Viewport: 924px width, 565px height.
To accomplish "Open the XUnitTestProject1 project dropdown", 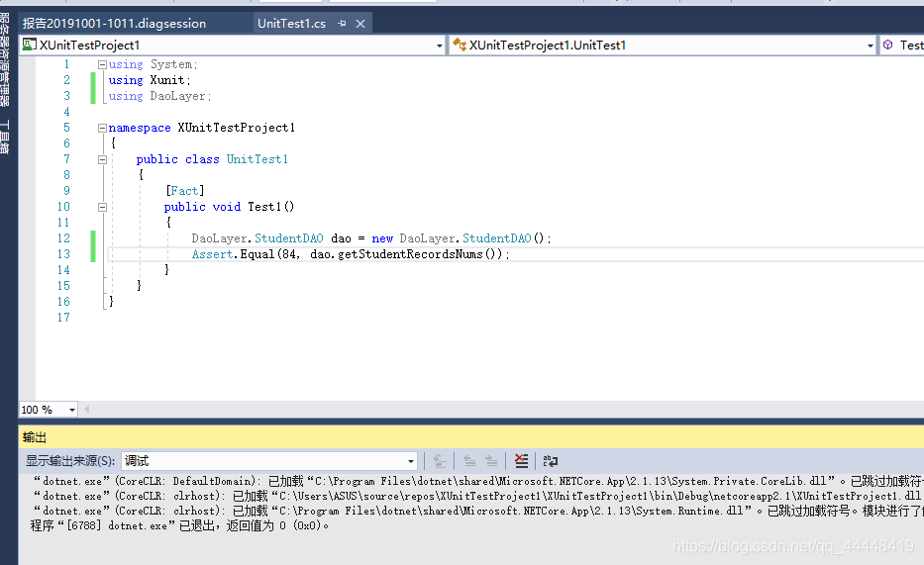I will 440,46.
